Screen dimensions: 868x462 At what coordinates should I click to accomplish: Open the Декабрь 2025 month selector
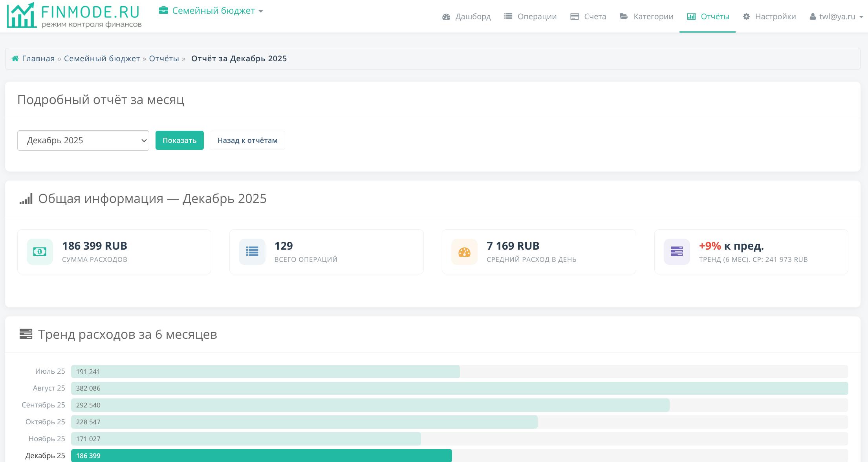pyautogui.click(x=83, y=141)
